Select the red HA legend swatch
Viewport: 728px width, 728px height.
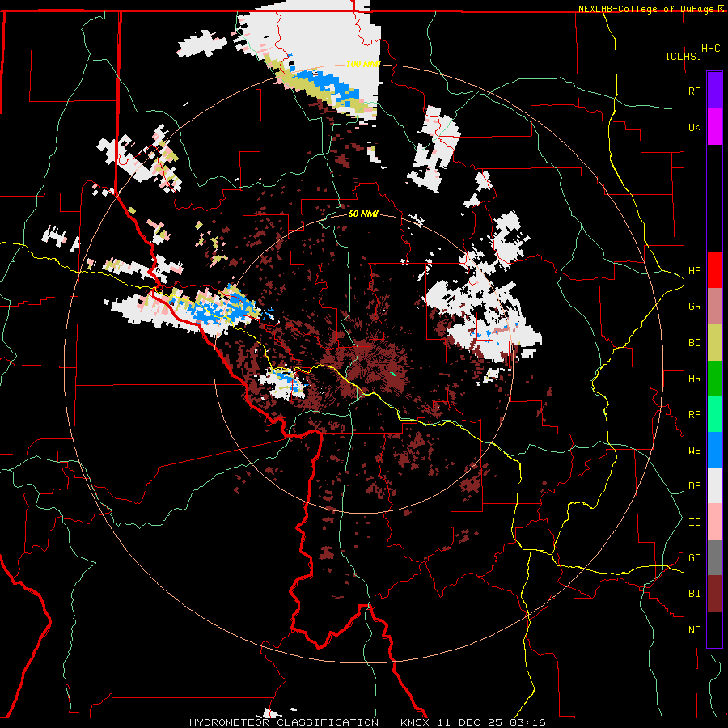[714, 270]
